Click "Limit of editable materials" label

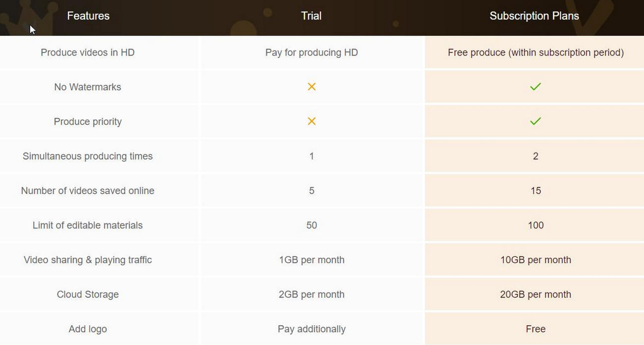[88, 226]
